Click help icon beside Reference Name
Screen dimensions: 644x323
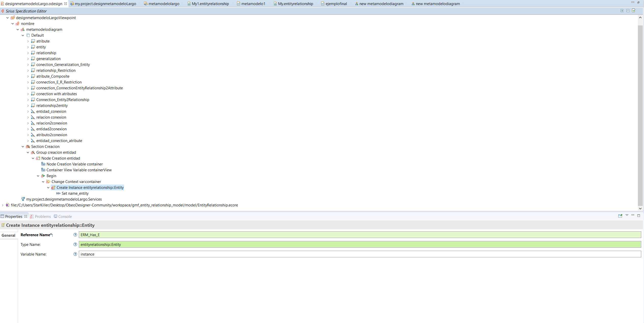pyautogui.click(x=75, y=235)
